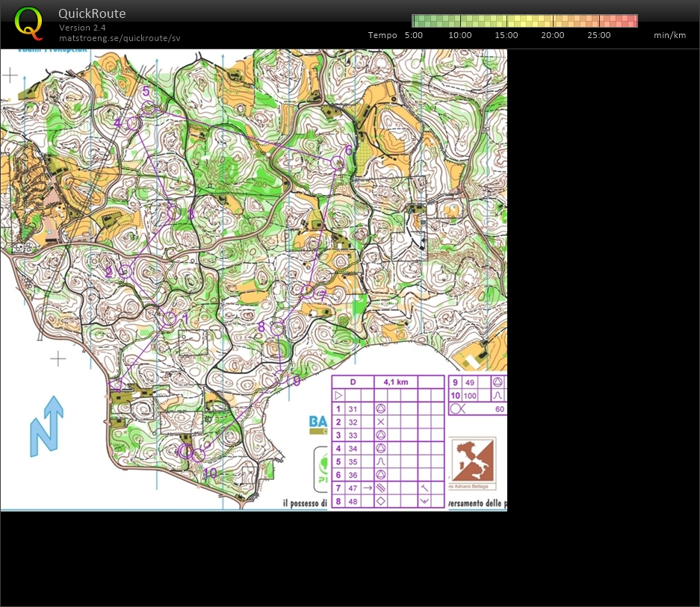Click control code 31 in the table

point(353,409)
